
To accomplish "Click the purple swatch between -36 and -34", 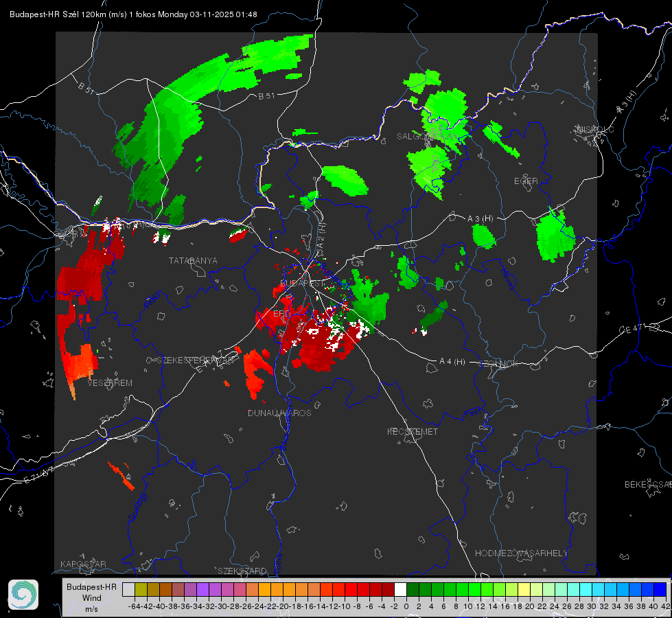I will click(202, 590).
